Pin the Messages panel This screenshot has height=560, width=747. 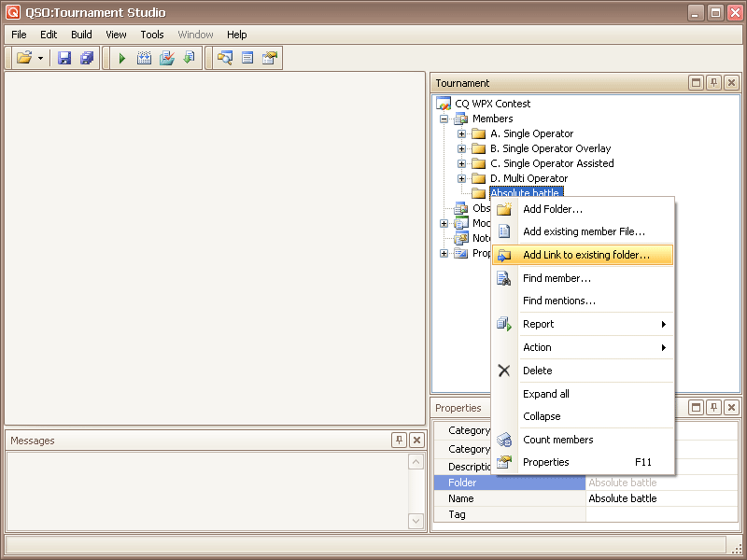[400, 441]
